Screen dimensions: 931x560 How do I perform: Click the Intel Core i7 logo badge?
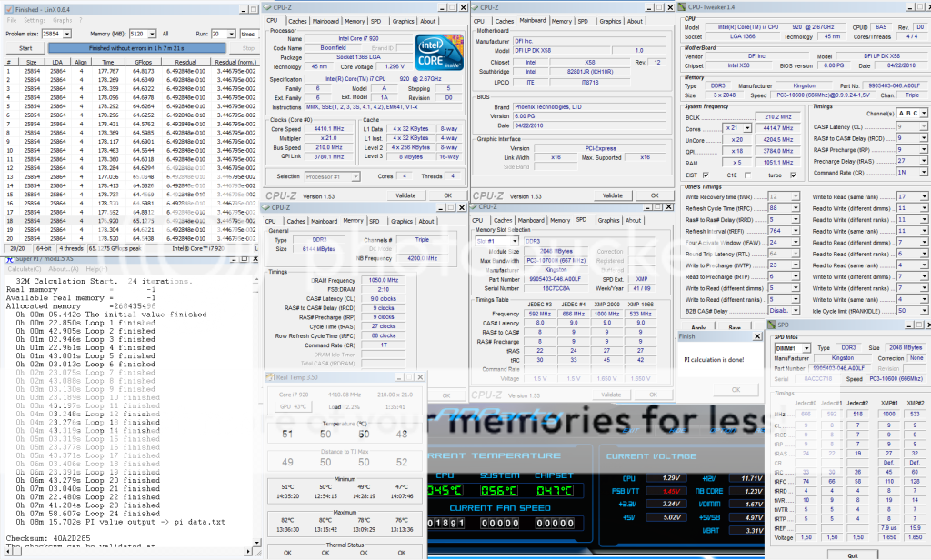point(439,54)
